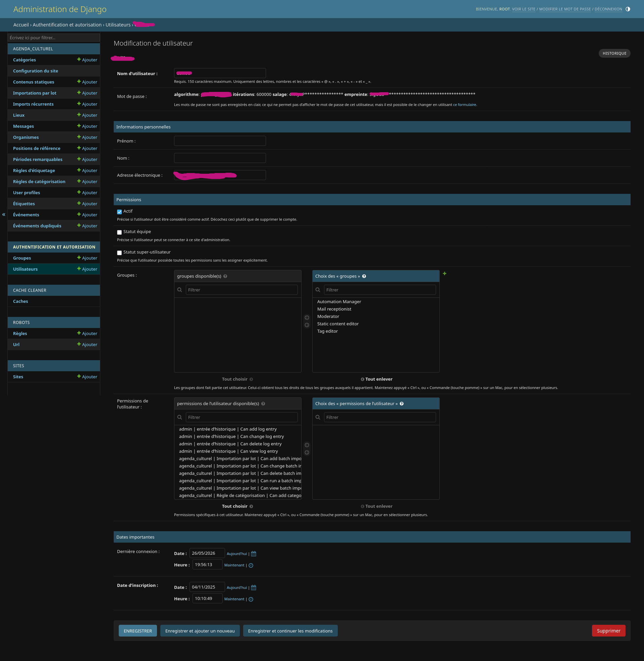644x661 pixels.
Task: Click the Ajouter link beside Url
Action: point(87,344)
